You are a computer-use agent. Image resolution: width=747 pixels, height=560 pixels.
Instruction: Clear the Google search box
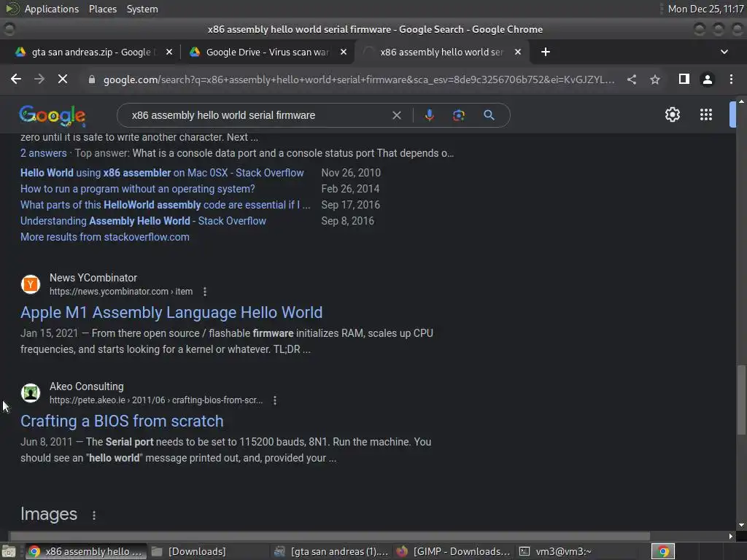(x=396, y=115)
